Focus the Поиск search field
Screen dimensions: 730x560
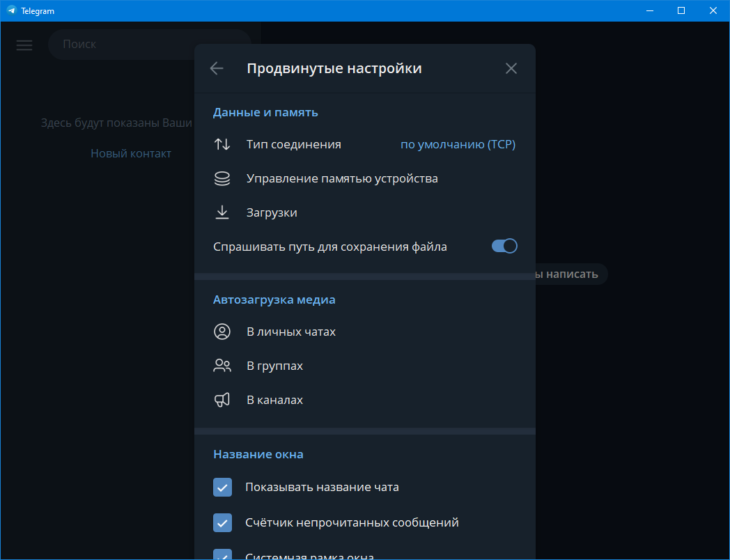point(149,44)
